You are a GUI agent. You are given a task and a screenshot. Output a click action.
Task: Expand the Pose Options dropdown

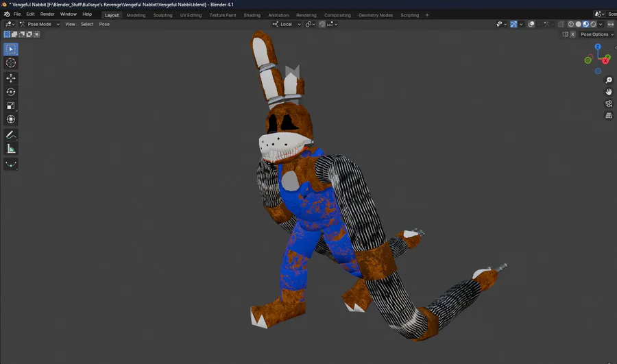(x=597, y=34)
